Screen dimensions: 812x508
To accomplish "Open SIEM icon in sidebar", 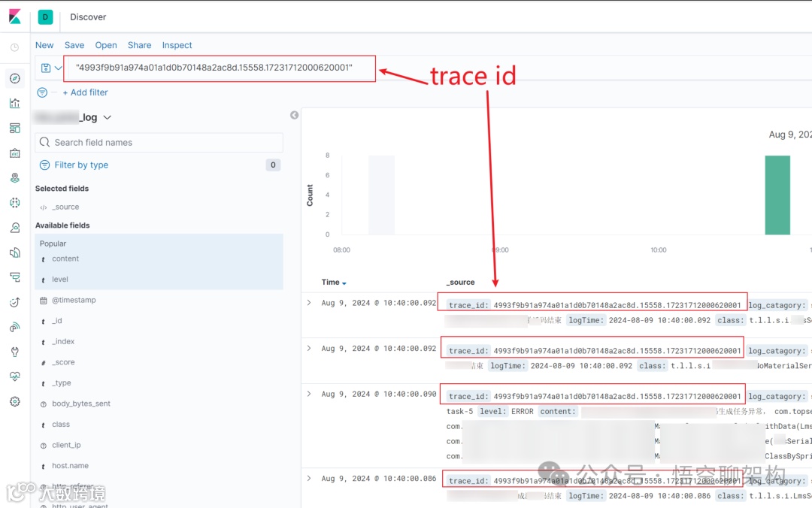I will (x=14, y=327).
